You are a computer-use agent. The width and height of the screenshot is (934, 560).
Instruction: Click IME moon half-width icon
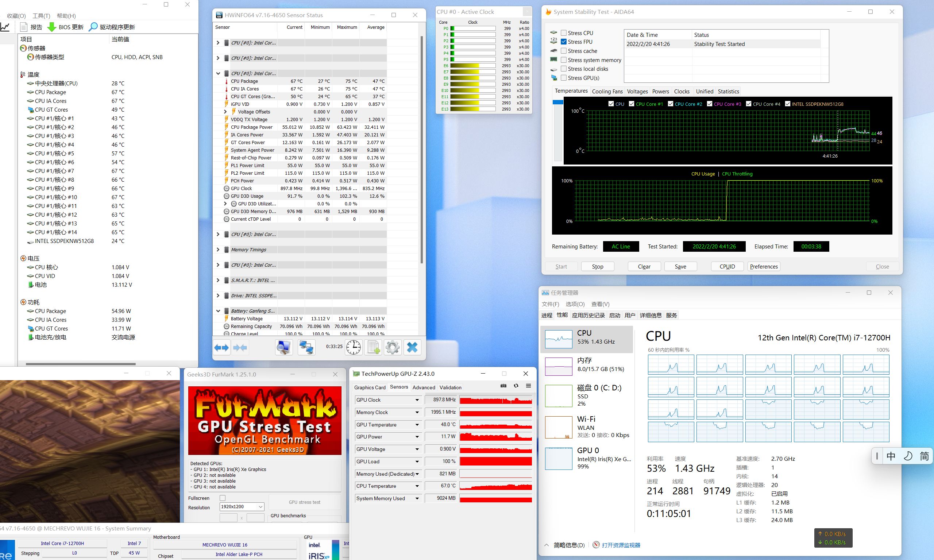pyautogui.click(x=908, y=456)
